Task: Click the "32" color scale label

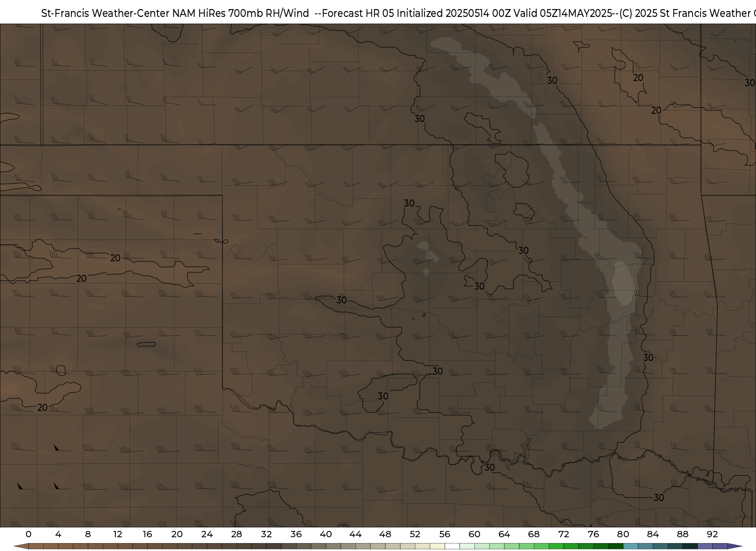Action: (266, 534)
